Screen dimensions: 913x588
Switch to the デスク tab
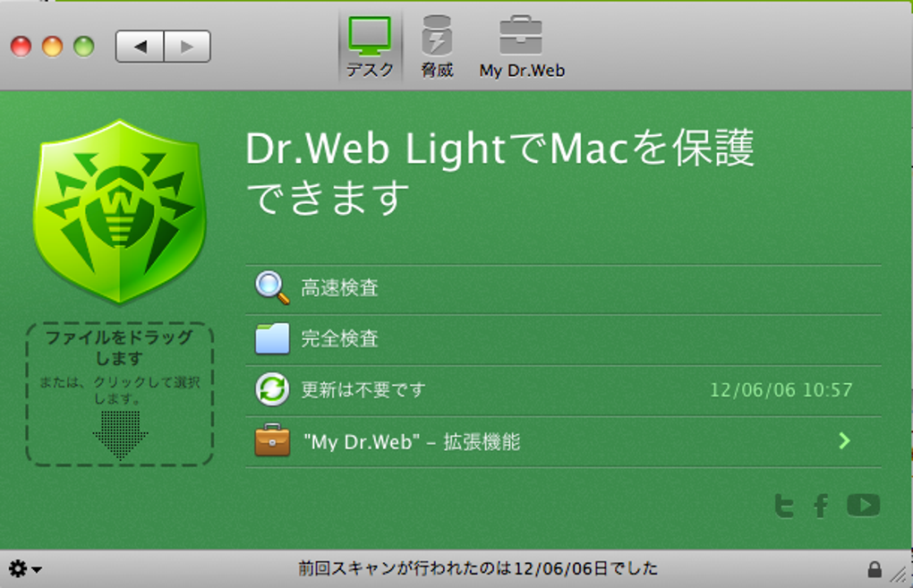(370, 47)
